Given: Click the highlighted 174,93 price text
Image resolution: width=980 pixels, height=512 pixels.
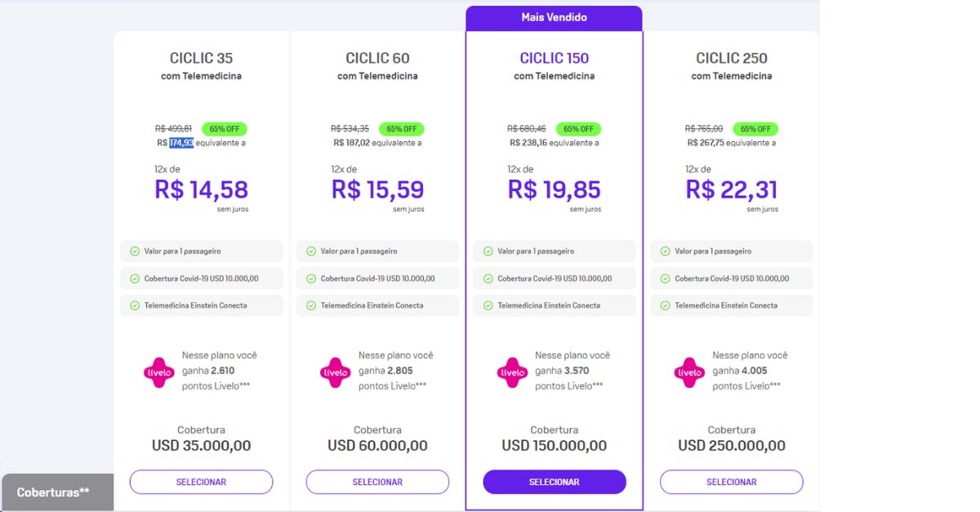Looking at the screenshot, I should pyautogui.click(x=181, y=143).
